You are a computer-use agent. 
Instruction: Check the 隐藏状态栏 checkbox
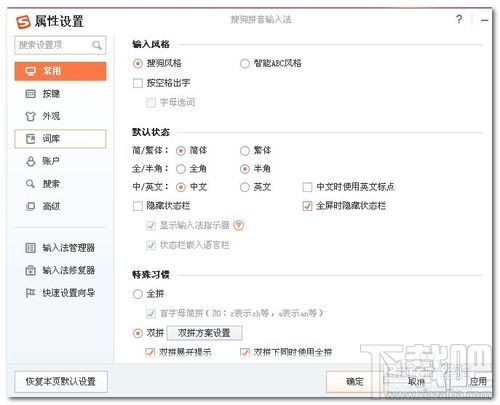coord(138,206)
